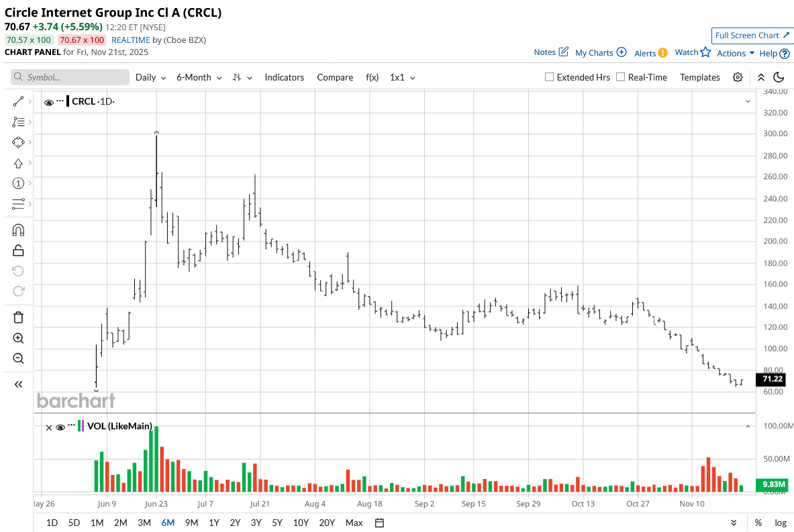Viewport: 794px width, 532px height.
Task: Select the Max range tab
Action: [x=354, y=523]
